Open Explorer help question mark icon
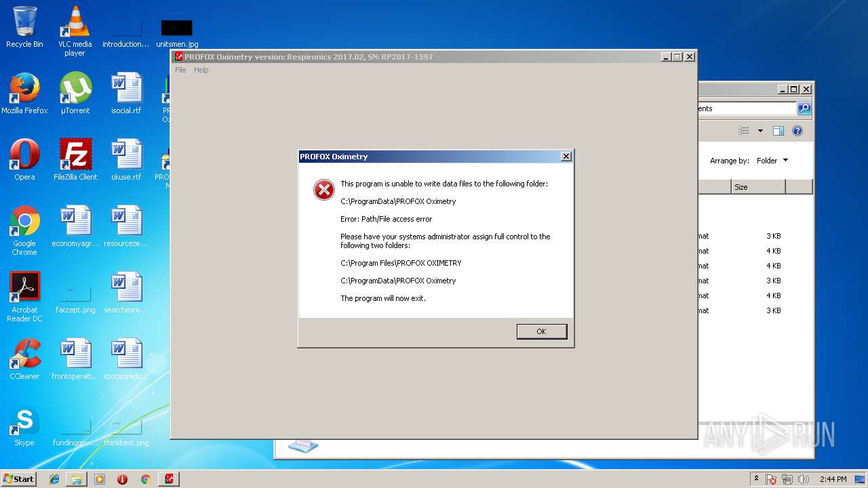The image size is (868, 488). click(x=797, y=131)
